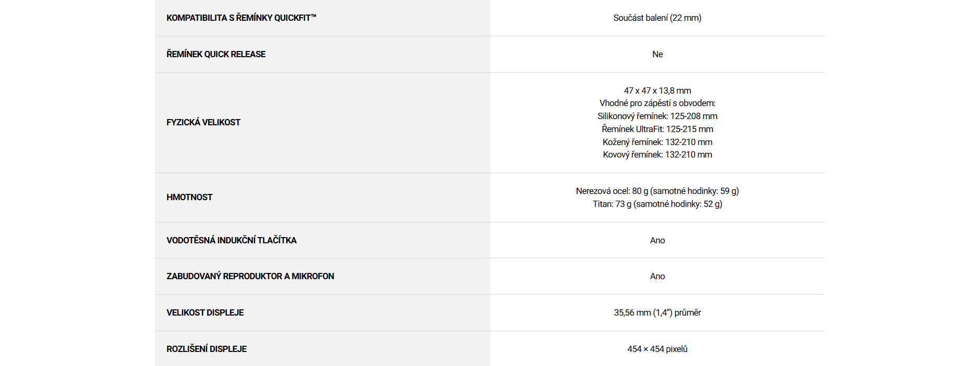The width and height of the screenshot is (980, 366).
Task: Click the FYZICKÁ VELIKOST heading cell
Action: 203,122
